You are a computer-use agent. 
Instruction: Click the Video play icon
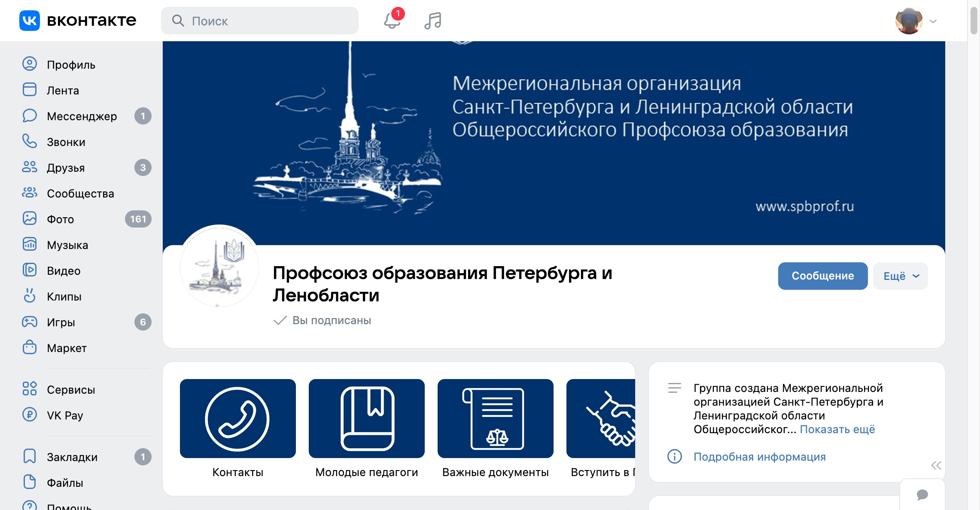[x=30, y=270]
